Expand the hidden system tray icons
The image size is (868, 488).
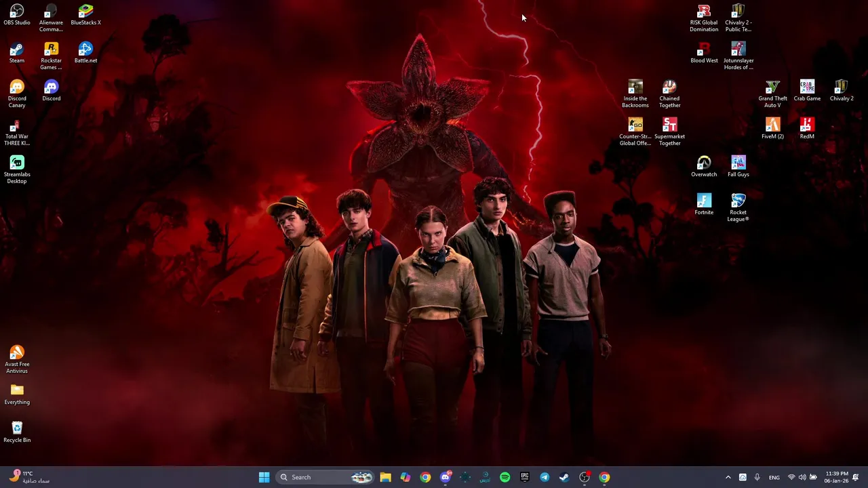click(728, 477)
